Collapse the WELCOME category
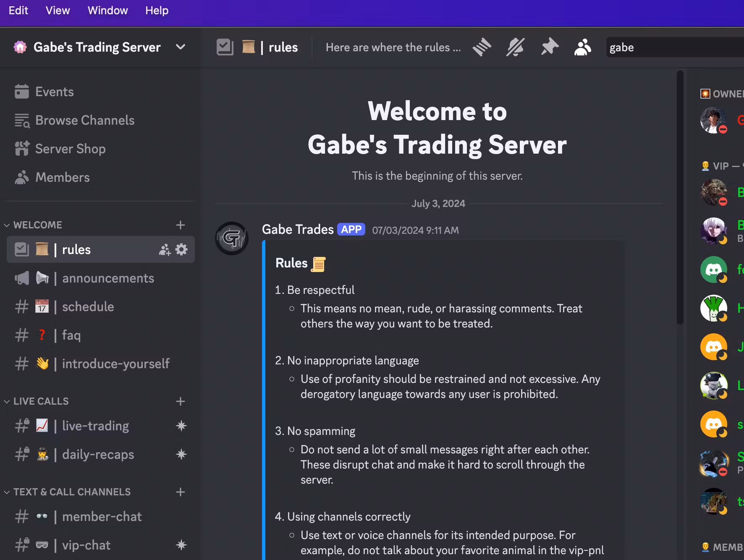 coord(37,225)
